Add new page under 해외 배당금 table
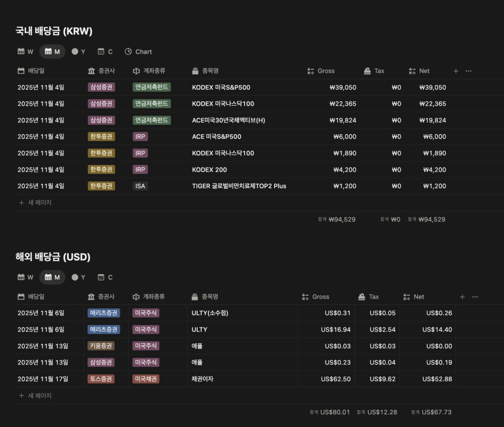 36,396
